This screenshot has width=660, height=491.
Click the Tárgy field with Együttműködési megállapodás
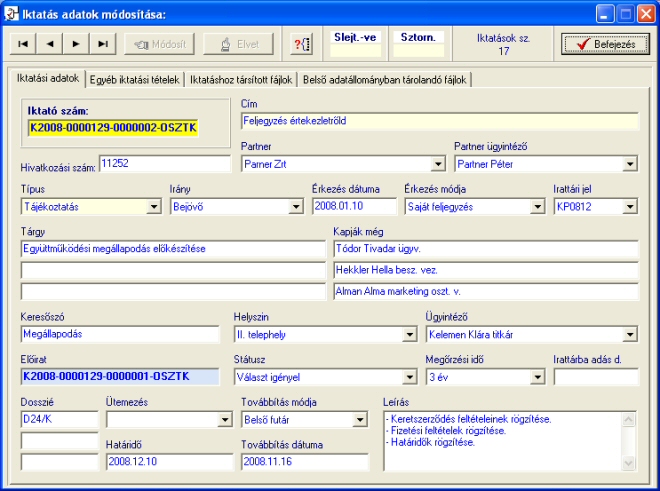(173, 249)
